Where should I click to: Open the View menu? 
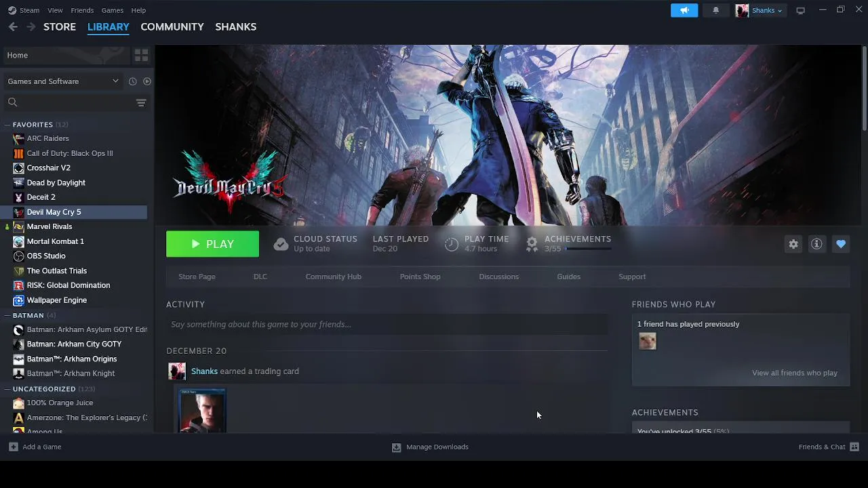point(55,10)
